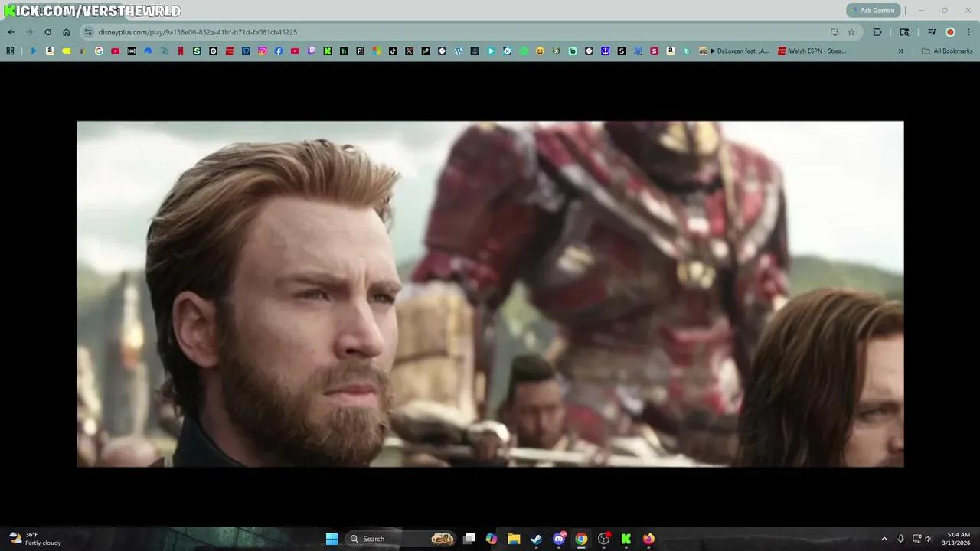
Task: Open the browser home page
Action: [67, 32]
